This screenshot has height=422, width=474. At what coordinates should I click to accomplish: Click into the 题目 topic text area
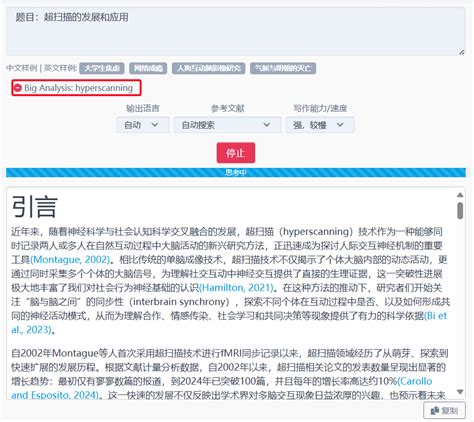[236, 31]
